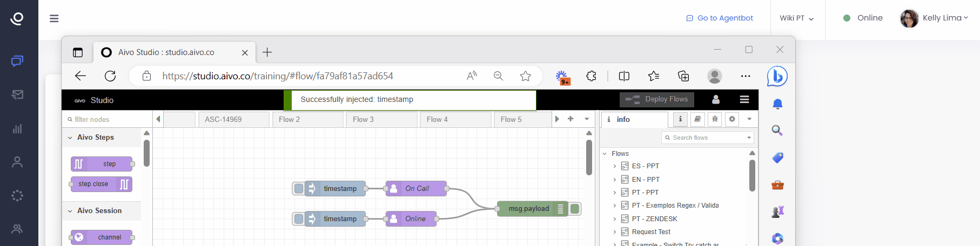980x246 pixels.
Task: Click the browser address bar URL
Action: [278, 76]
